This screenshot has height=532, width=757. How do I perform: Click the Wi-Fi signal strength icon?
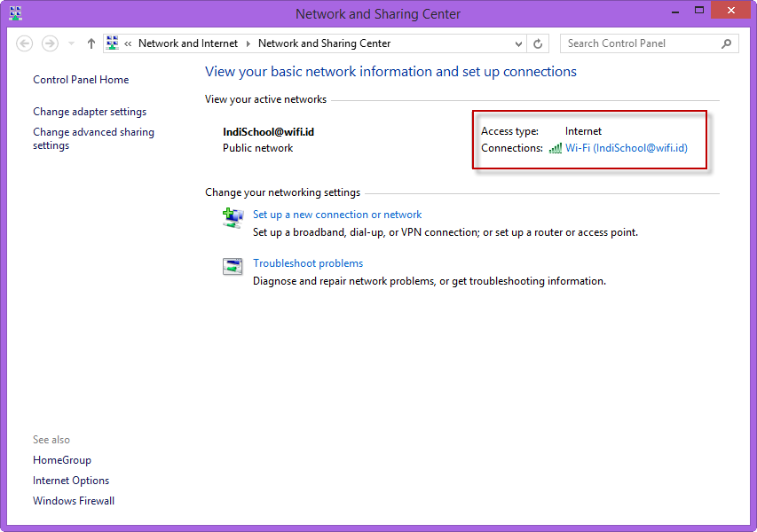click(556, 149)
